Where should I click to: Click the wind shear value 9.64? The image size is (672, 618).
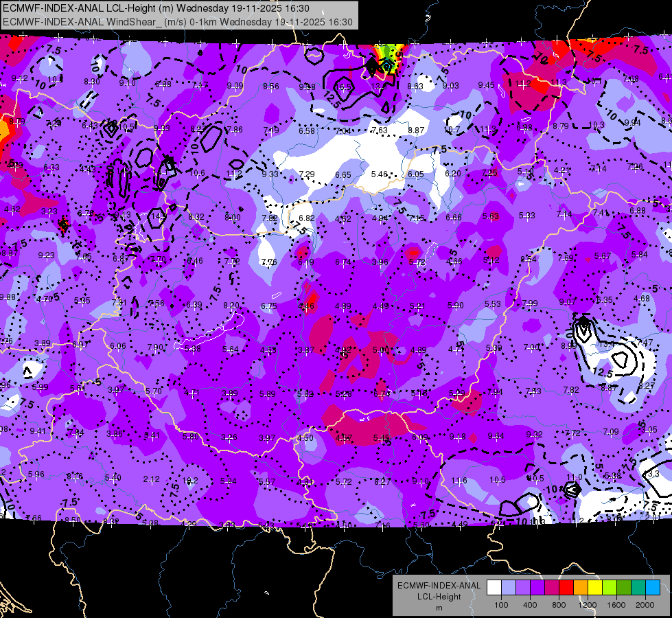pyautogui.click(x=496, y=436)
